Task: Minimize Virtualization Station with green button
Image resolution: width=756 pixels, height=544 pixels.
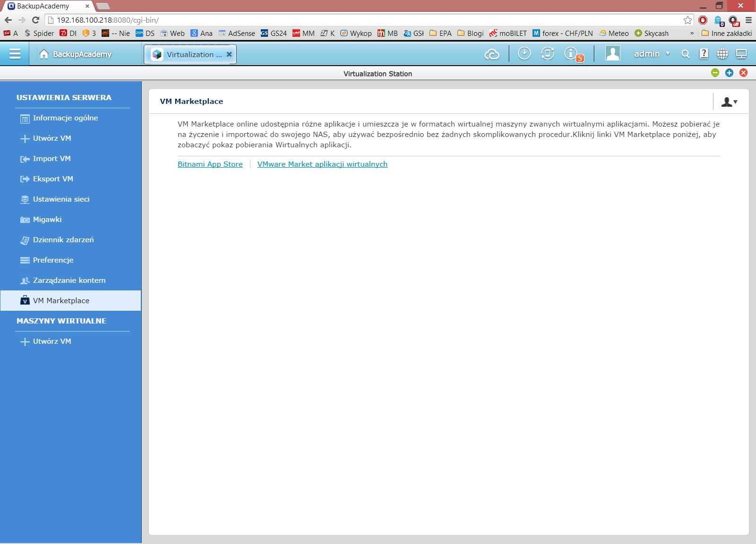Action: [715, 73]
